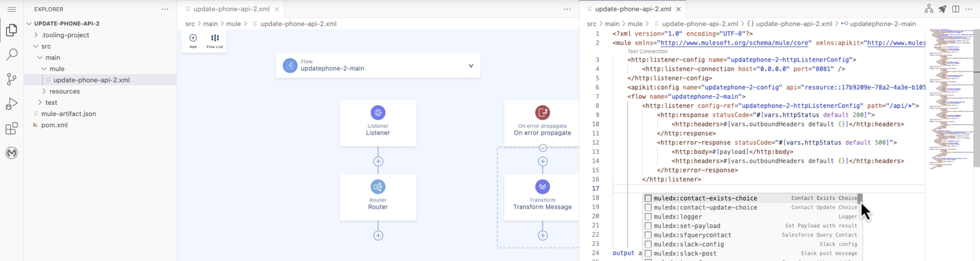Screen dimensions: 980x261
Task: Split the editor using the split icon
Action: click(956, 9)
